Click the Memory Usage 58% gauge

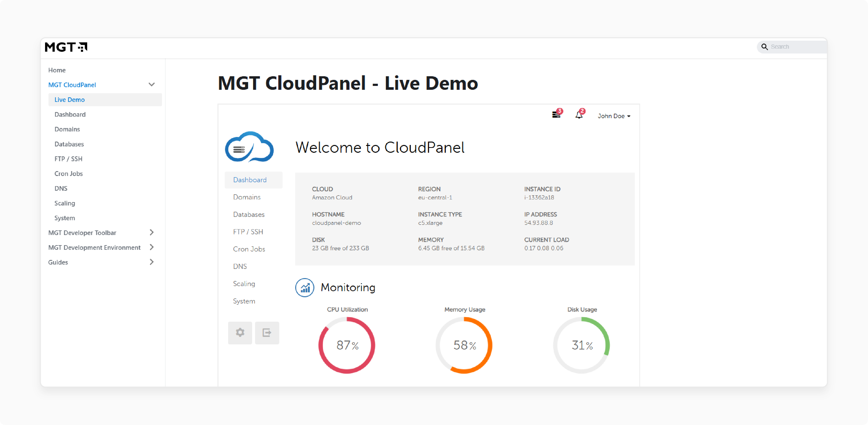click(464, 345)
